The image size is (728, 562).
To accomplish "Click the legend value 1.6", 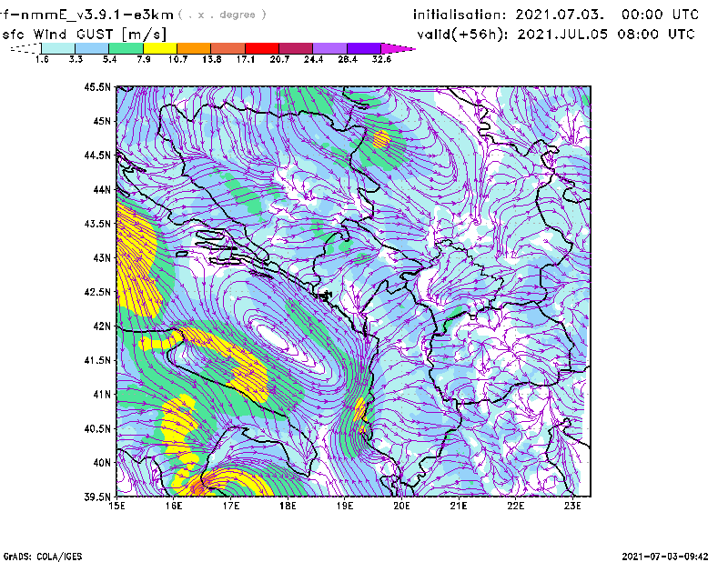I will [x=42, y=59].
